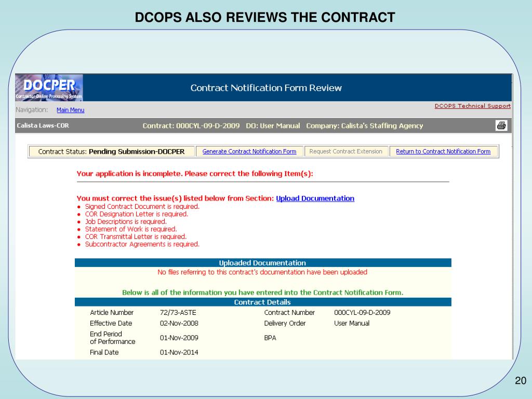The width and height of the screenshot is (532, 399).
Task: Click 'Signed Contract Document is required.'
Action: point(142,207)
